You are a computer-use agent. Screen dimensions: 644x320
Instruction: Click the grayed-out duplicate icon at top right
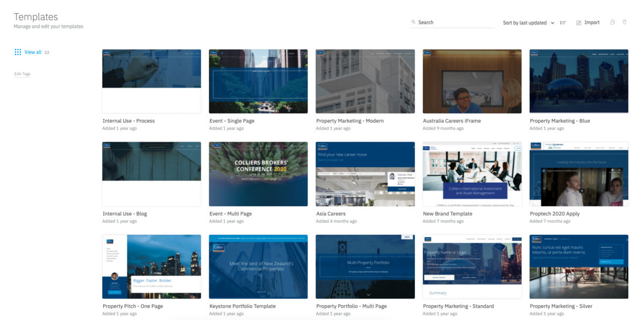pyautogui.click(x=612, y=22)
